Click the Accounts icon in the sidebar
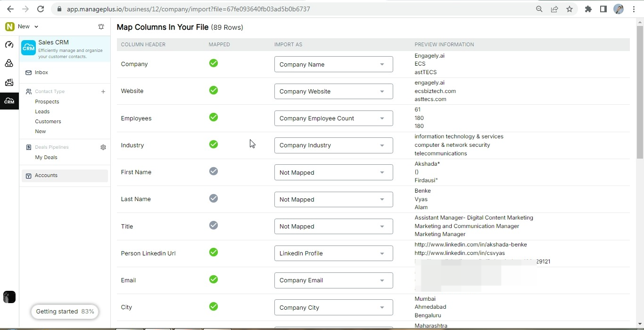 pos(28,176)
